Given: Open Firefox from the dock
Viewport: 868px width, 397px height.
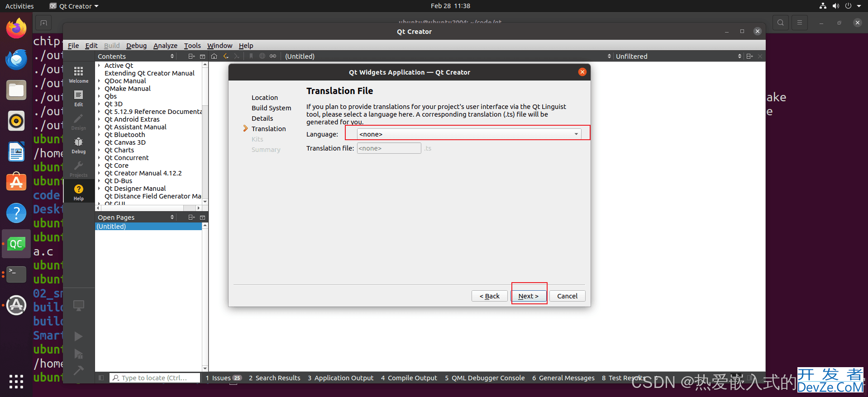Looking at the screenshot, I should 16,29.
